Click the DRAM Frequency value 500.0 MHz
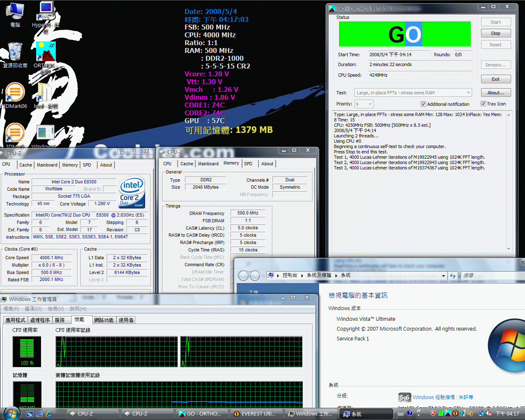The image size is (525, 420). coord(248,213)
